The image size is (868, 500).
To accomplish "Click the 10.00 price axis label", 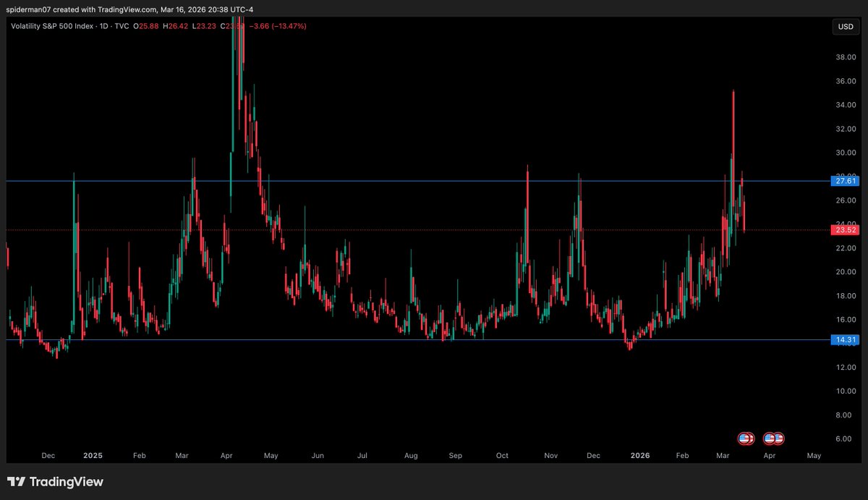I will coord(846,391).
